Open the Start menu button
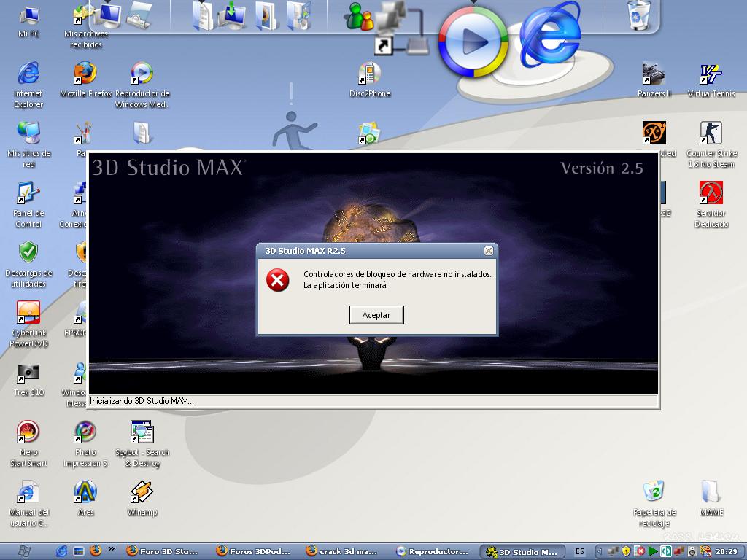 click(x=25, y=551)
